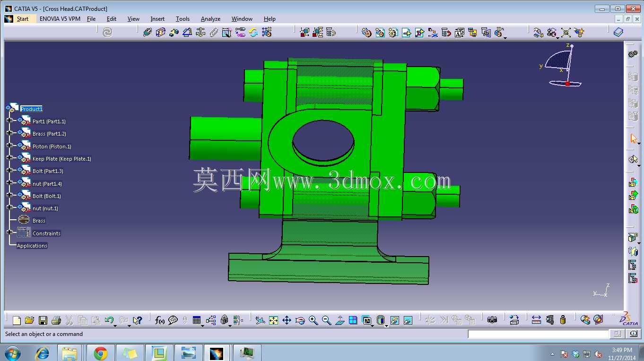Open the Undo history dropdown arrow
644x361 pixels.
tap(116, 326)
